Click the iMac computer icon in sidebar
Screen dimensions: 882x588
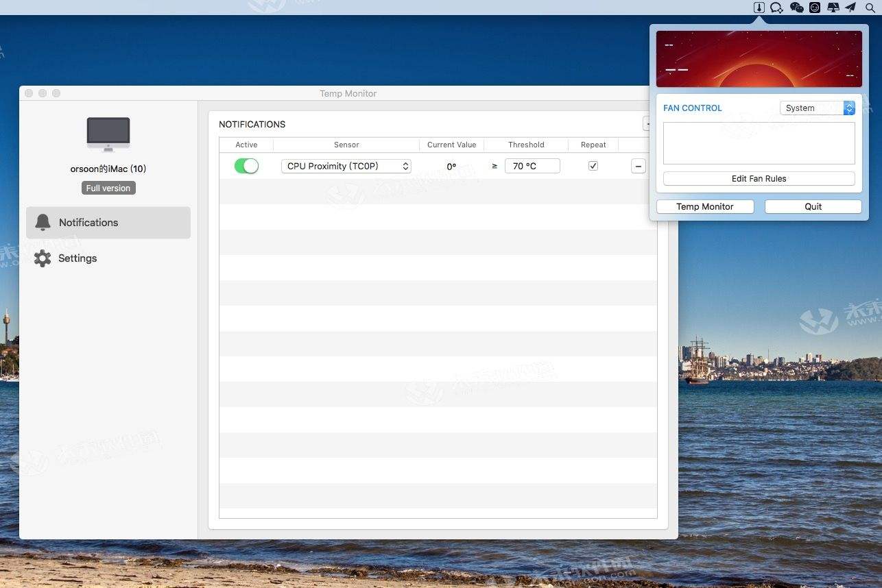coord(108,134)
